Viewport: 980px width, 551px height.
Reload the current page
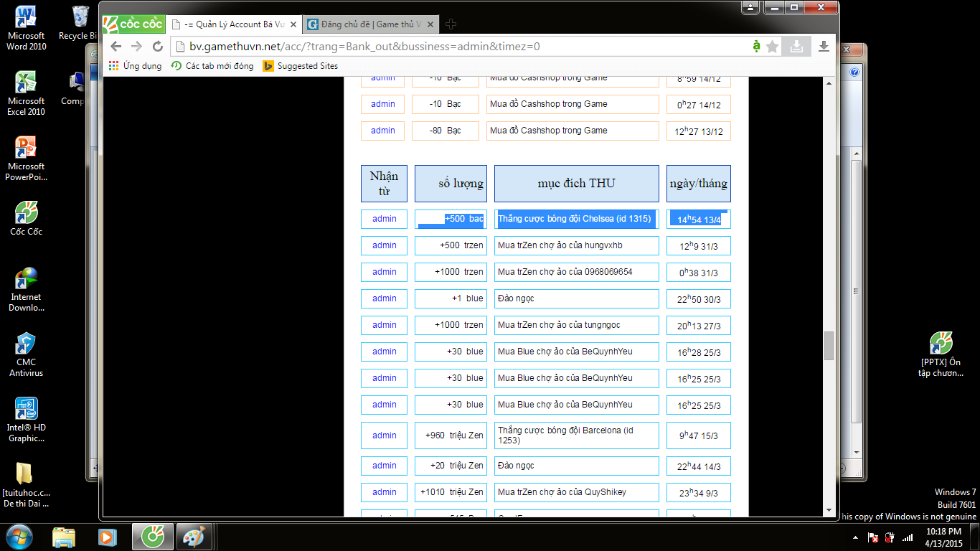point(158,47)
